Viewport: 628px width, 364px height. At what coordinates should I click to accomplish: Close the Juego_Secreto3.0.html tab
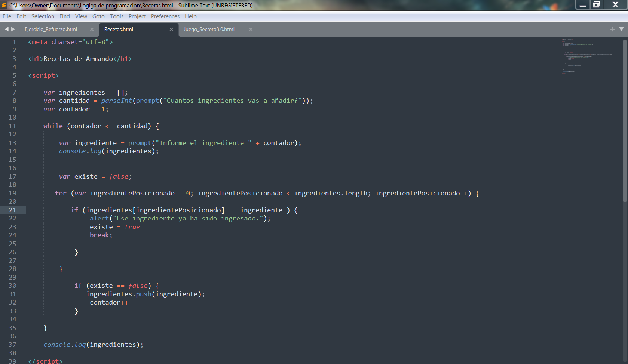click(x=251, y=30)
